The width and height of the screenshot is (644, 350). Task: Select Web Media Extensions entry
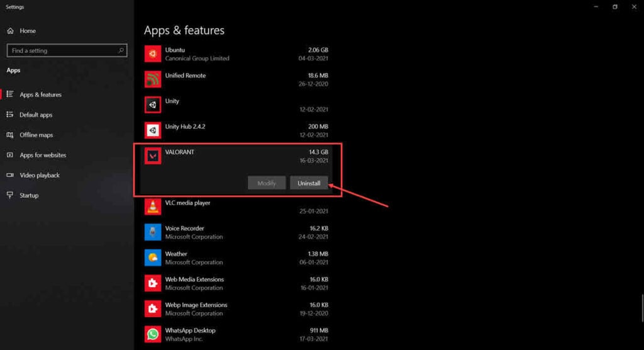click(194, 279)
